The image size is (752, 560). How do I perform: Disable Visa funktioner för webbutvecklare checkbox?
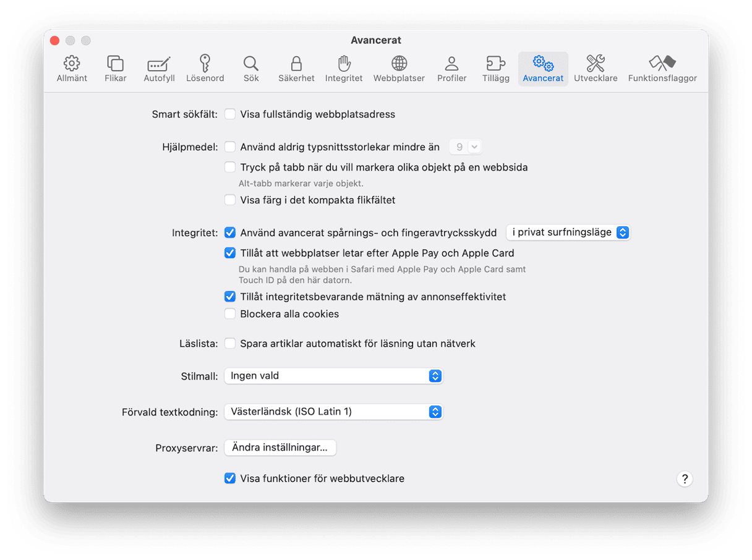point(230,478)
